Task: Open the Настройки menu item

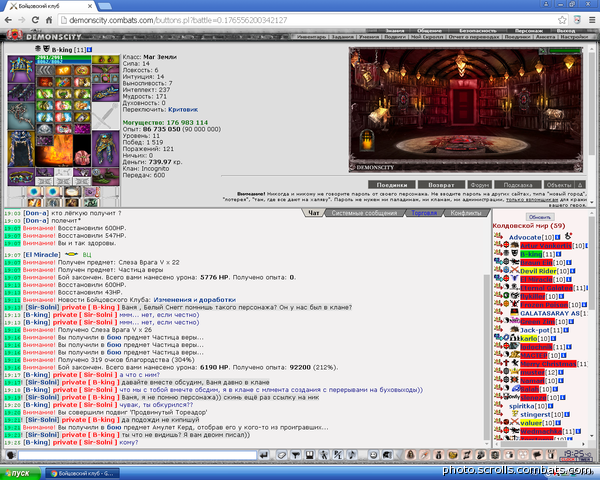Action: tap(574, 37)
